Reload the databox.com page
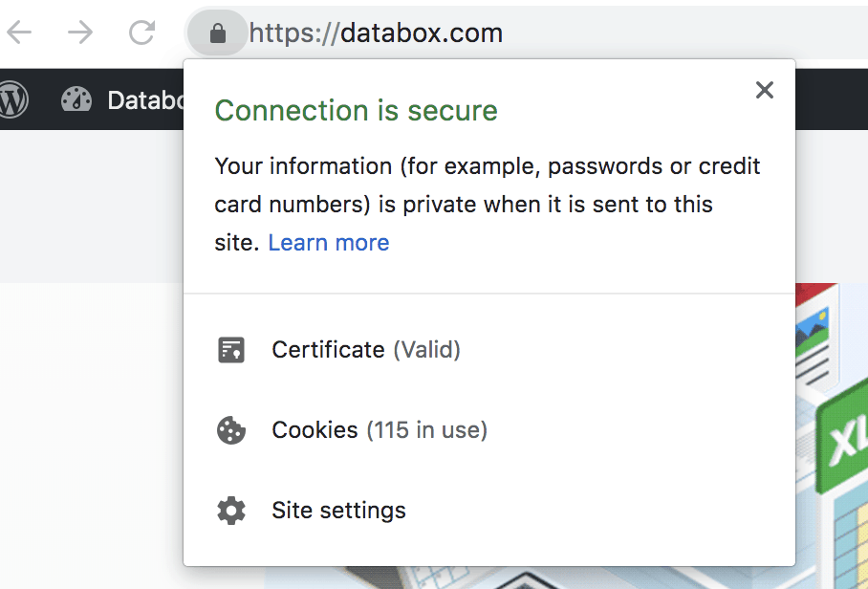This screenshot has width=868, height=589. 141,33
